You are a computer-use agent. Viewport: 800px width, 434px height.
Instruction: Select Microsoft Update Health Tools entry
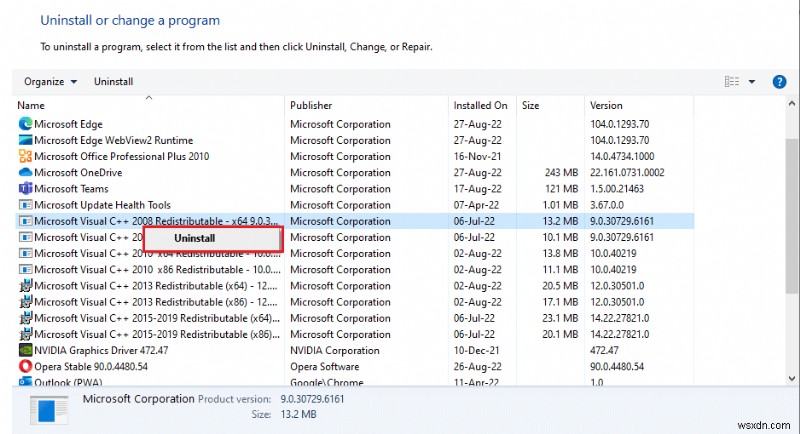click(x=102, y=205)
